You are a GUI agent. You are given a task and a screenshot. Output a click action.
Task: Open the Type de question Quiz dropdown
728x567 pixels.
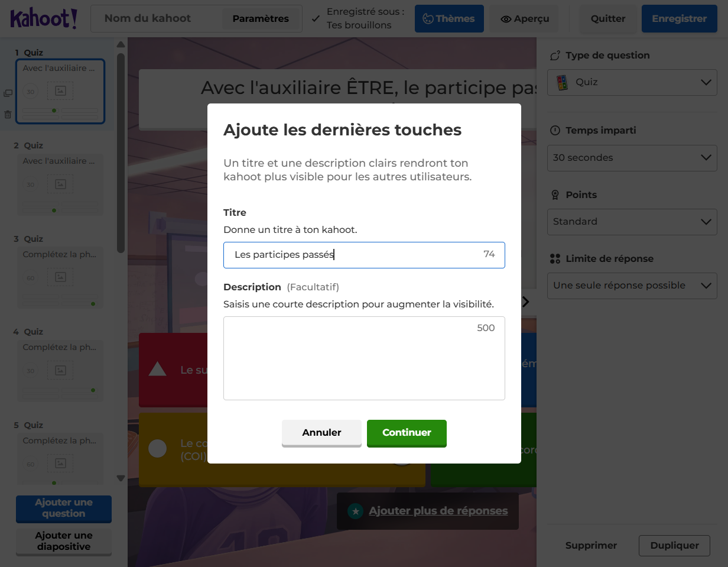(632, 82)
